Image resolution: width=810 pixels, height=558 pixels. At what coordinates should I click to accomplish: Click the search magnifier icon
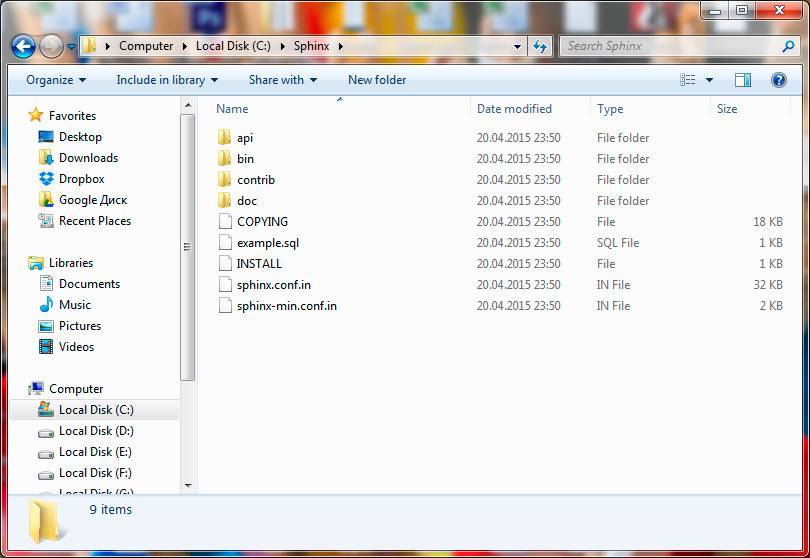pyautogui.click(x=788, y=46)
